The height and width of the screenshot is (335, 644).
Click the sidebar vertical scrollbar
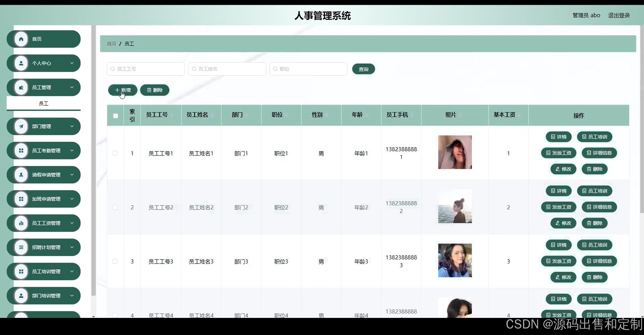93,161
